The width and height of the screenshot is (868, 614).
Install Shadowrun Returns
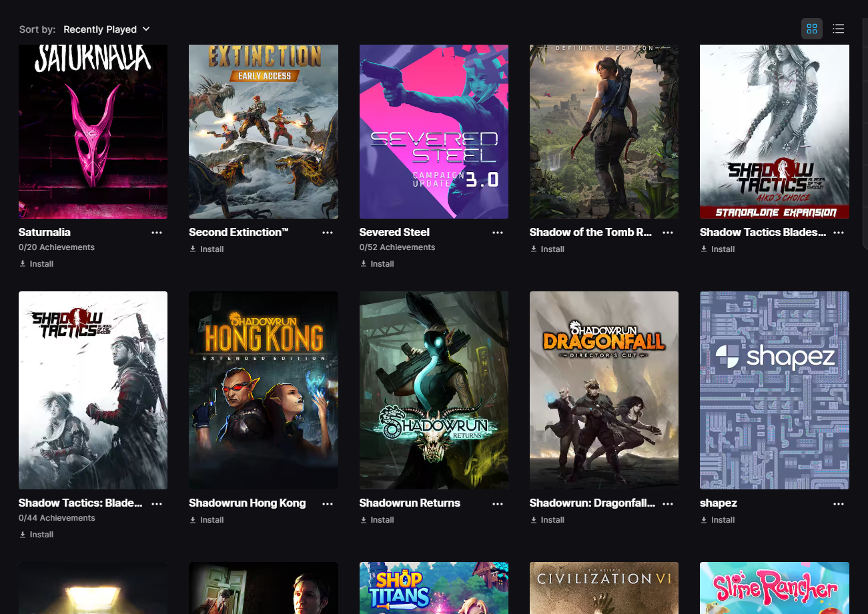pyautogui.click(x=377, y=520)
